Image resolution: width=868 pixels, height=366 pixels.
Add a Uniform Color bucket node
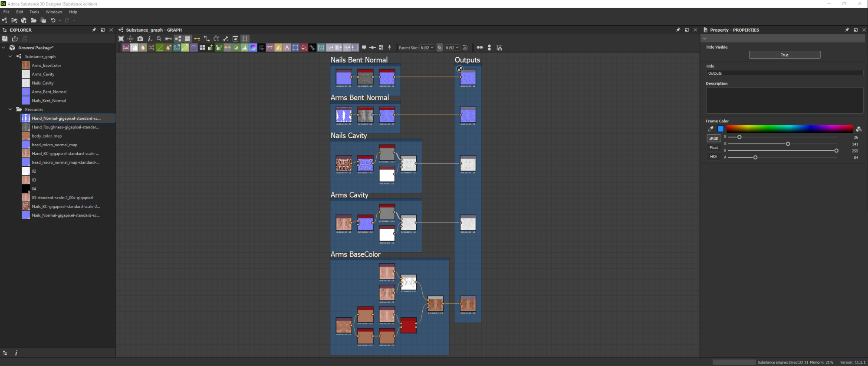(304, 48)
